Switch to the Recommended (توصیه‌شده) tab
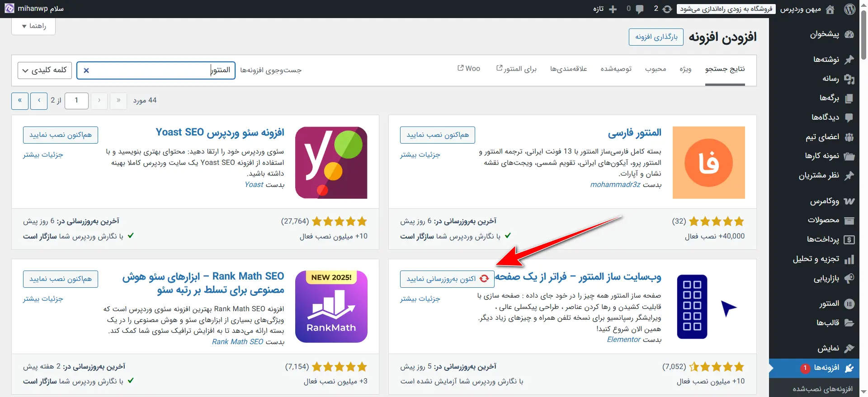This screenshot has height=397, width=868. tap(616, 69)
